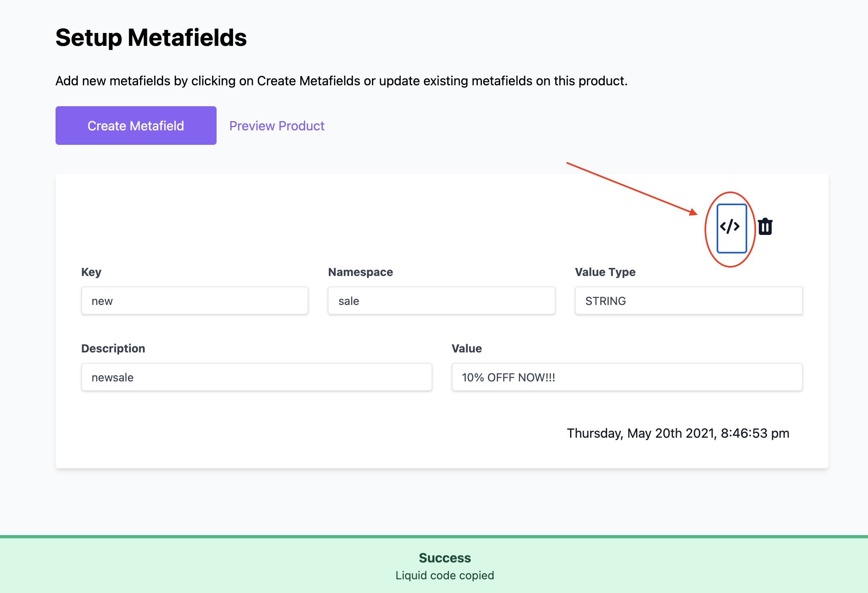Click the Namespace field label
Viewport: 868px width, 593px height.
pos(360,272)
